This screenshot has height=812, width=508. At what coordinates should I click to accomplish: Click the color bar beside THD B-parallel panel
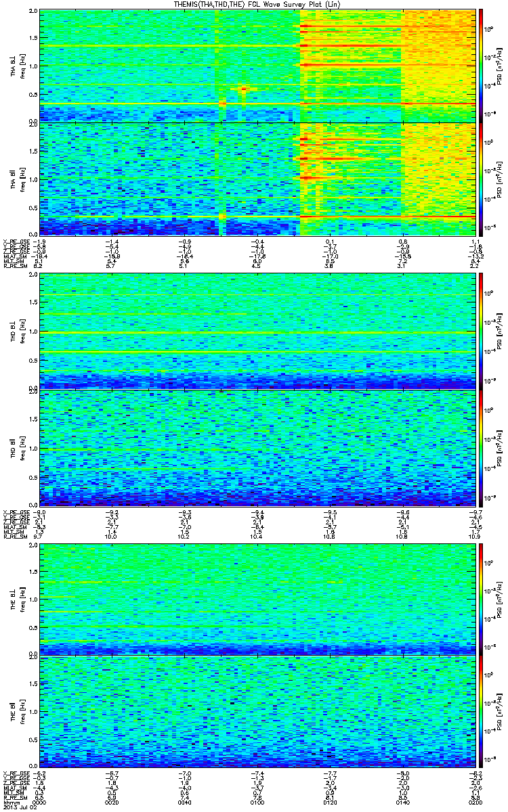click(x=482, y=447)
